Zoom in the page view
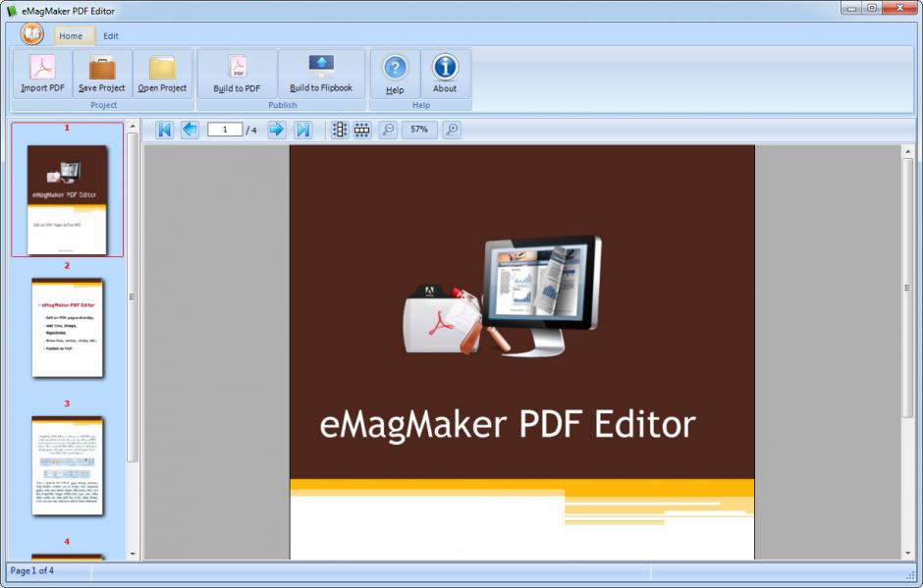This screenshot has height=588, width=923. point(452,130)
